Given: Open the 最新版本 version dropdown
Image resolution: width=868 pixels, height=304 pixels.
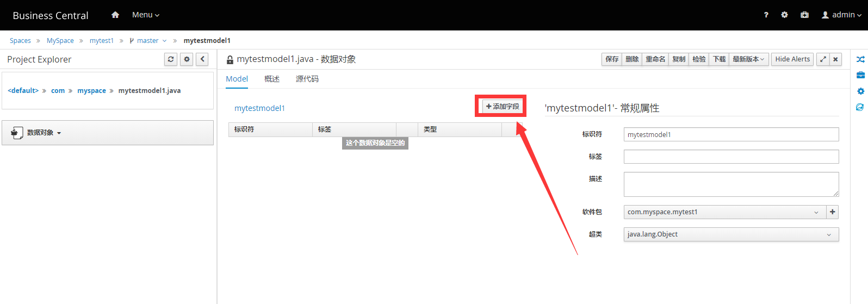Looking at the screenshot, I should tap(748, 59).
